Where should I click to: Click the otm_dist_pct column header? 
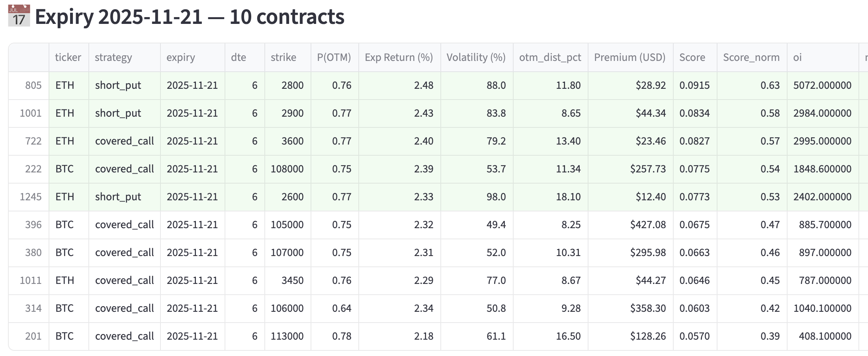coord(550,57)
